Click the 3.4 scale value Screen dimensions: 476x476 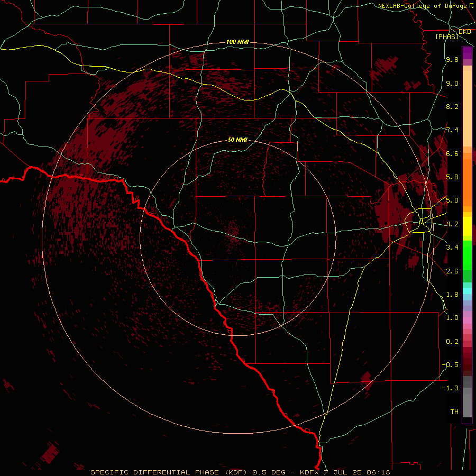pyautogui.click(x=452, y=247)
